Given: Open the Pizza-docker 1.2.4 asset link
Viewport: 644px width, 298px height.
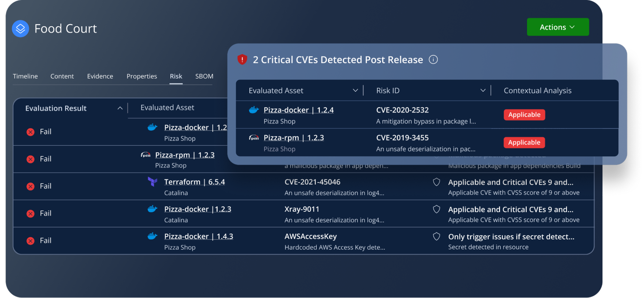Looking at the screenshot, I should pos(299,110).
